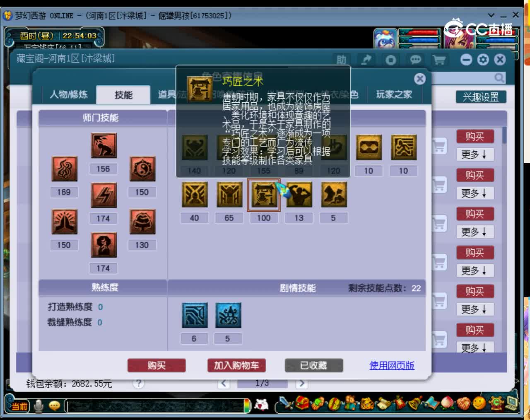
Task: Click the 兴趣设置 button
Action: click(481, 97)
